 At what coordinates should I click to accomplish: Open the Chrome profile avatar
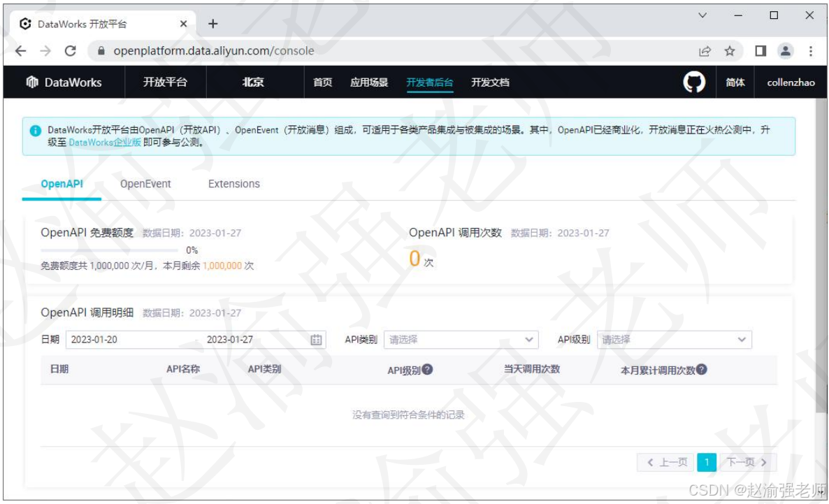(786, 51)
